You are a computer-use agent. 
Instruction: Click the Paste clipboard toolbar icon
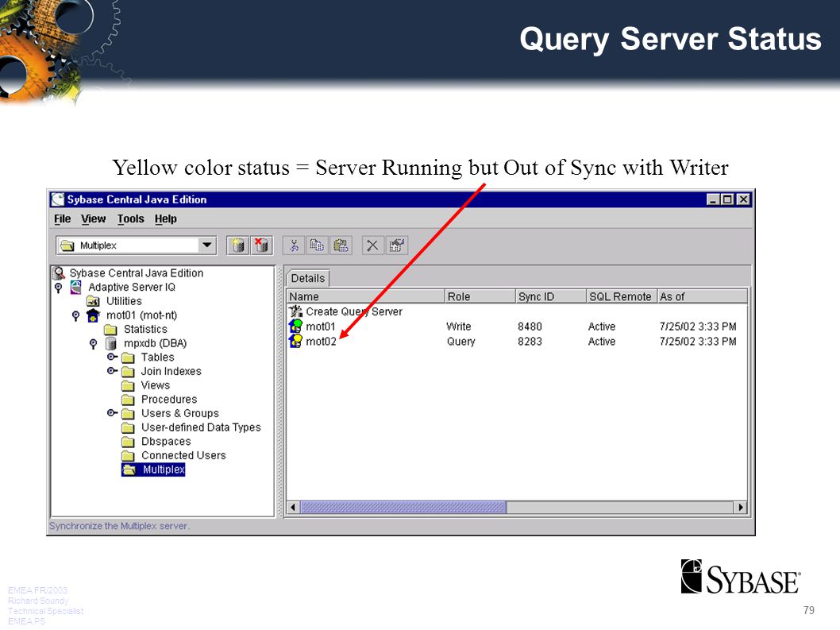[340, 245]
